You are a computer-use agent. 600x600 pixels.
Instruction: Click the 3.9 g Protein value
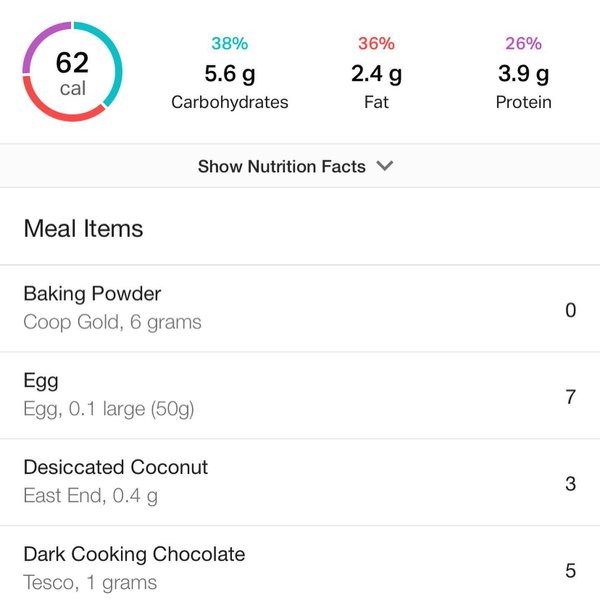(523, 74)
